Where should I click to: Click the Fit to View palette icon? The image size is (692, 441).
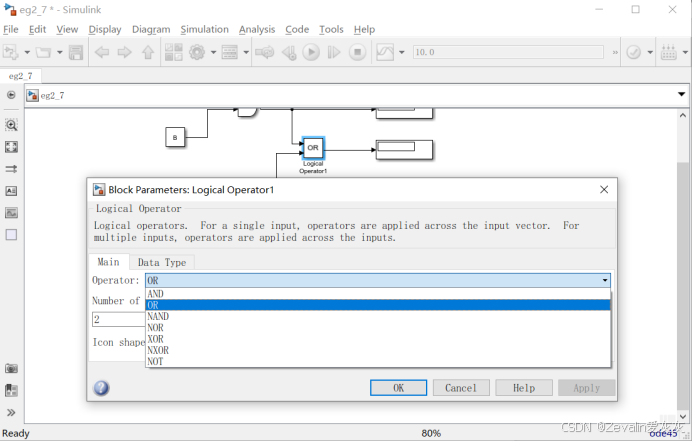pyautogui.click(x=11, y=147)
